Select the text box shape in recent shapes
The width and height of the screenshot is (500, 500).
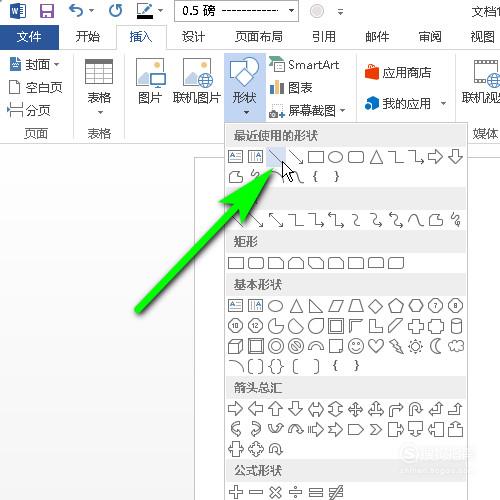(236, 157)
